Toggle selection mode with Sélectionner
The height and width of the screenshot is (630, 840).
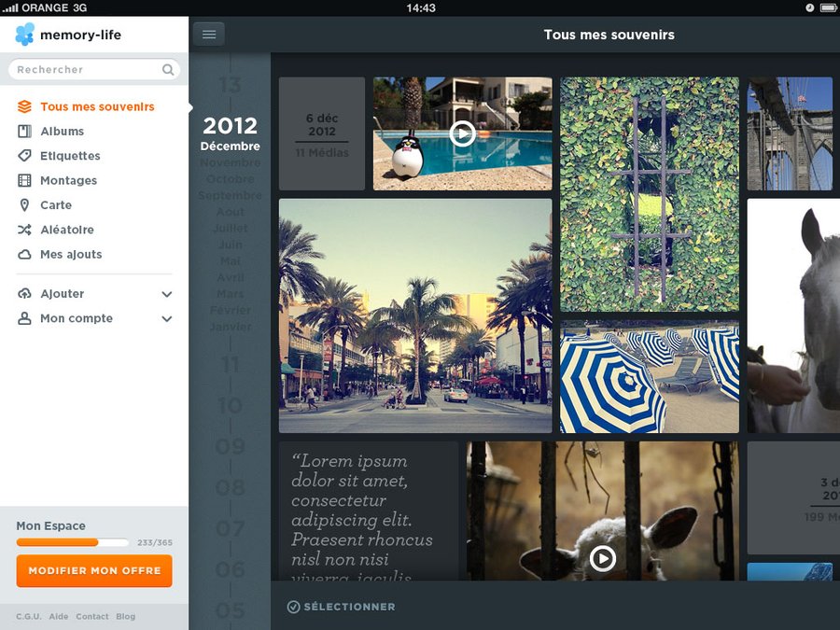click(341, 607)
